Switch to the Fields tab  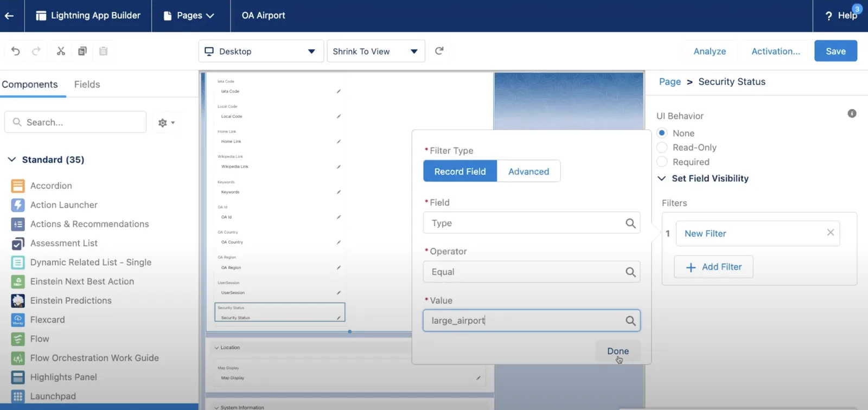[x=87, y=85]
